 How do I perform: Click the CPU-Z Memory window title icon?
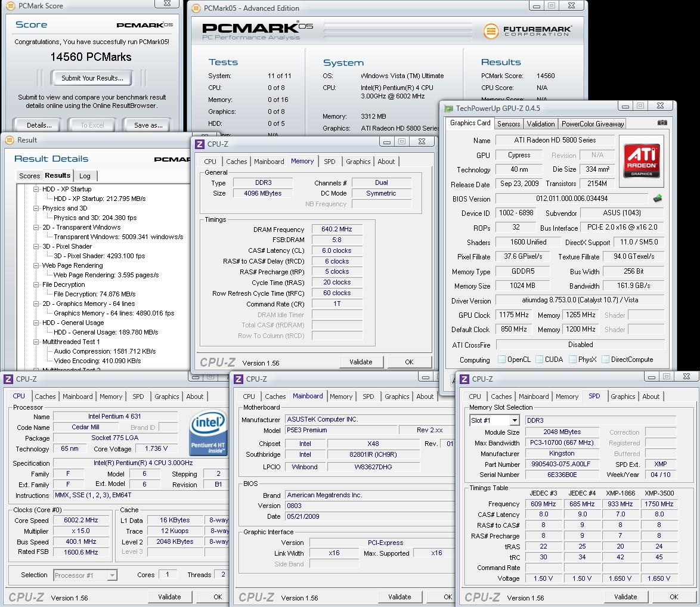point(200,144)
